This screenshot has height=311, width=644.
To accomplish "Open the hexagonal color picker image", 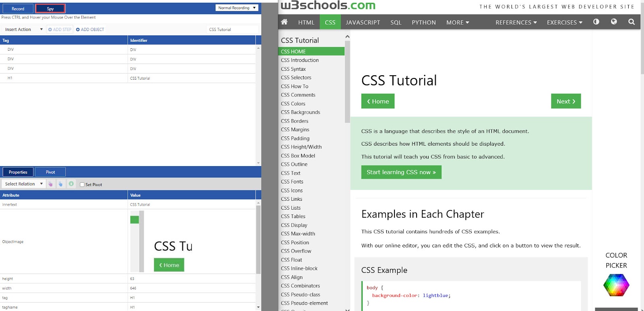I will point(616,285).
